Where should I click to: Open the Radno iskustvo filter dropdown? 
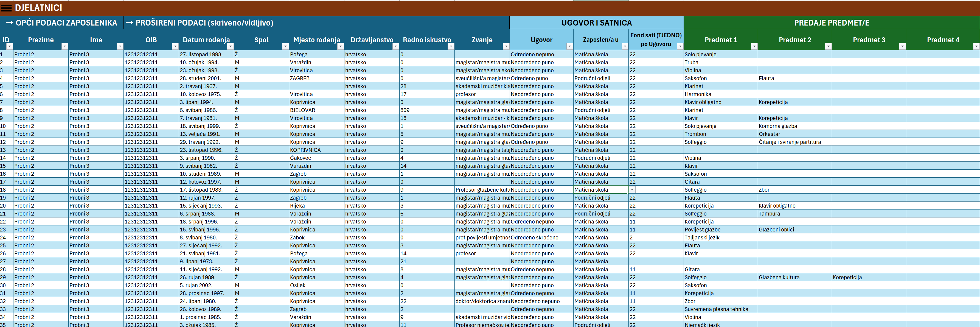coord(451,46)
